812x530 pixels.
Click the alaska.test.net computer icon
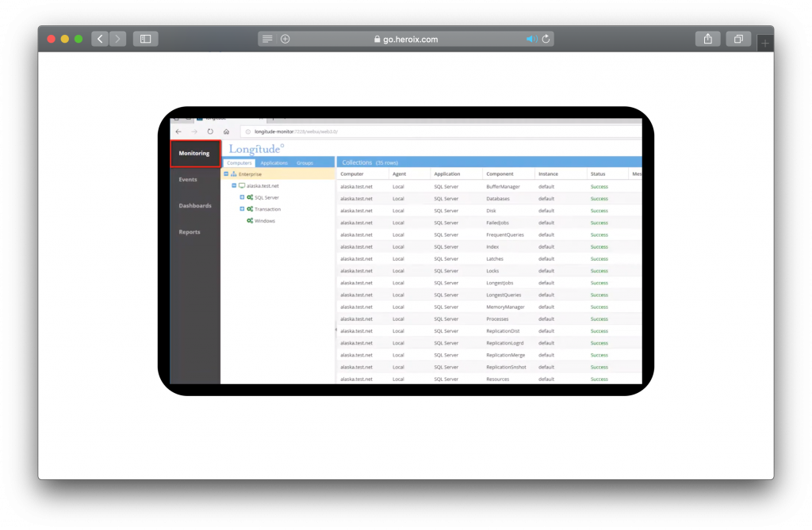tap(242, 185)
